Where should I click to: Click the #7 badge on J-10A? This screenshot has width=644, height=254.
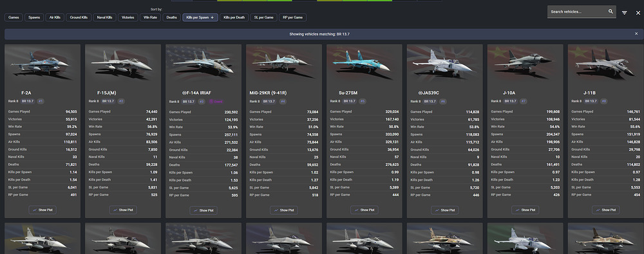(524, 101)
